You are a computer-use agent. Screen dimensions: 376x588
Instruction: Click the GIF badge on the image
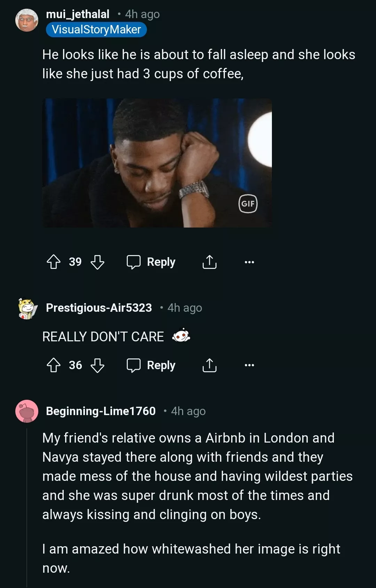[x=248, y=204]
